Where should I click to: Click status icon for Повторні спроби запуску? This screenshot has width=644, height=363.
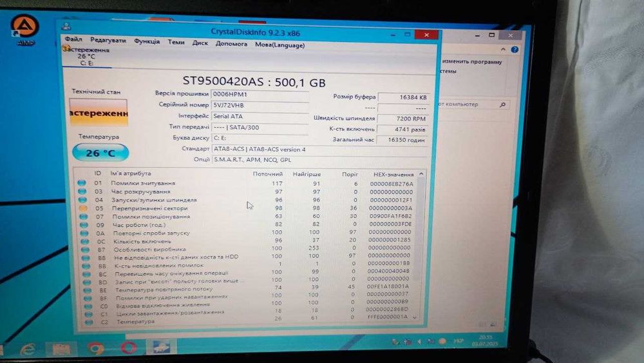click(x=84, y=233)
